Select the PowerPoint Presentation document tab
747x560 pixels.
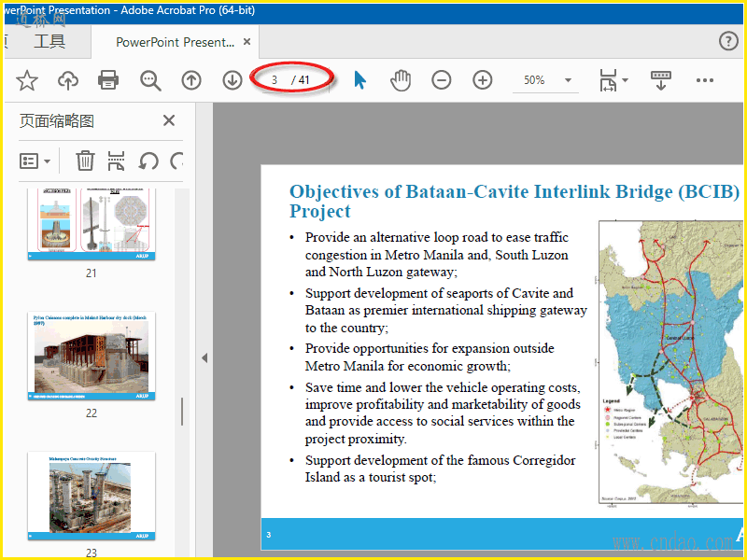[175, 42]
